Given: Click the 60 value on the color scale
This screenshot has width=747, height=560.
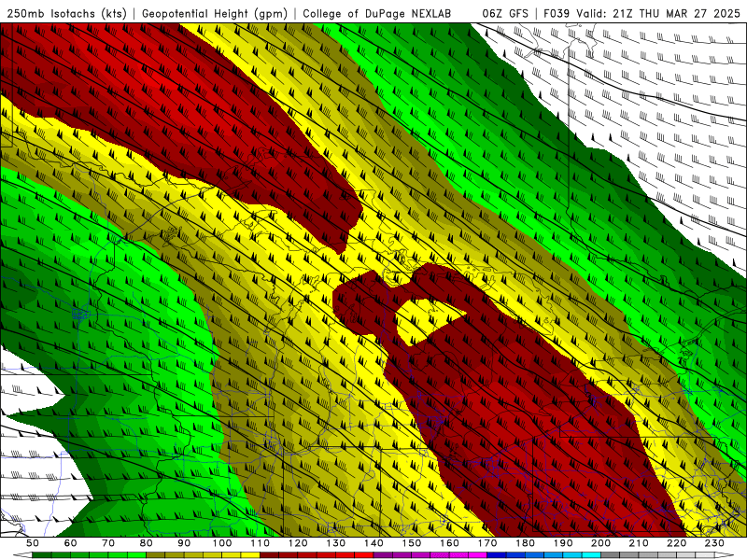Looking at the screenshot, I should (70, 543).
